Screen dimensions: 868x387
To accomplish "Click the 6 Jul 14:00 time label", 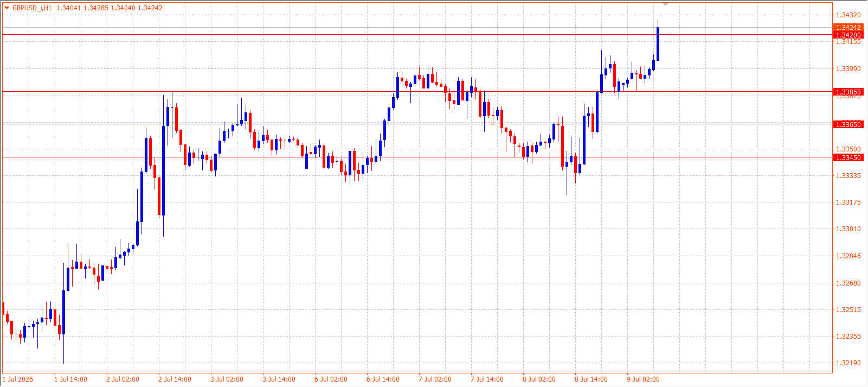I will coord(383,379).
